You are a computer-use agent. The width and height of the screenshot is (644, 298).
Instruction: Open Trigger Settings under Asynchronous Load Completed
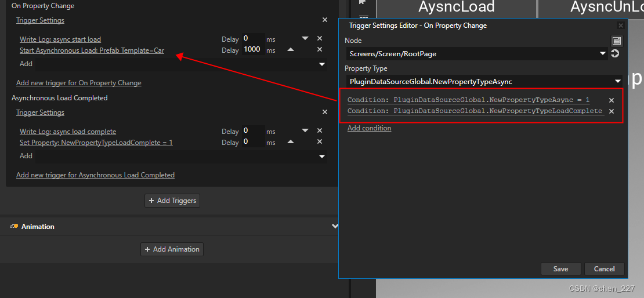coord(40,112)
